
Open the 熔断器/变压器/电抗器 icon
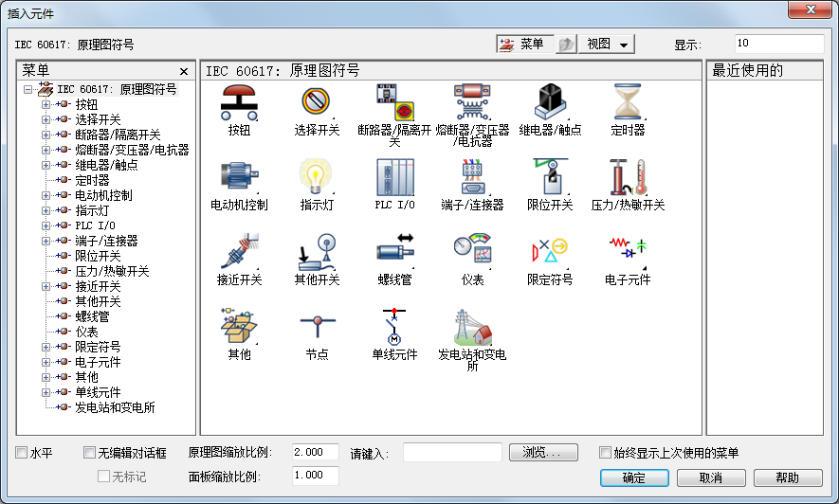tap(472, 102)
